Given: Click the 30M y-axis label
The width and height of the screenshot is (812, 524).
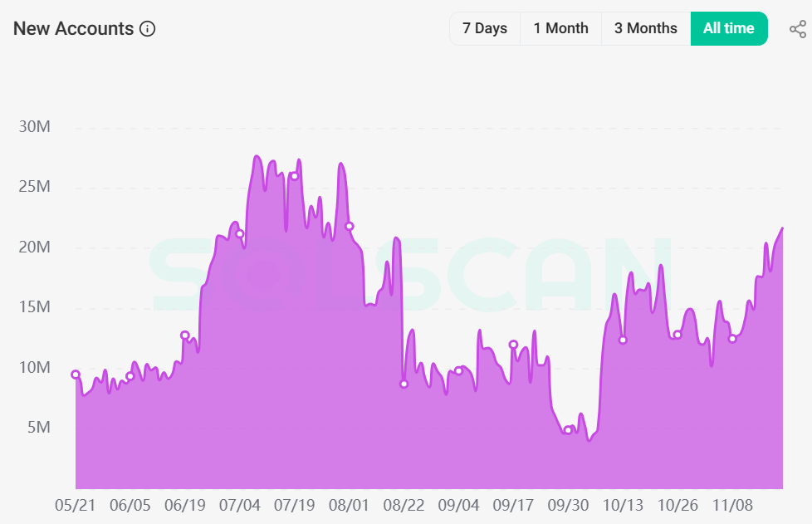Looking at the screenshot, I should point(35,126).
